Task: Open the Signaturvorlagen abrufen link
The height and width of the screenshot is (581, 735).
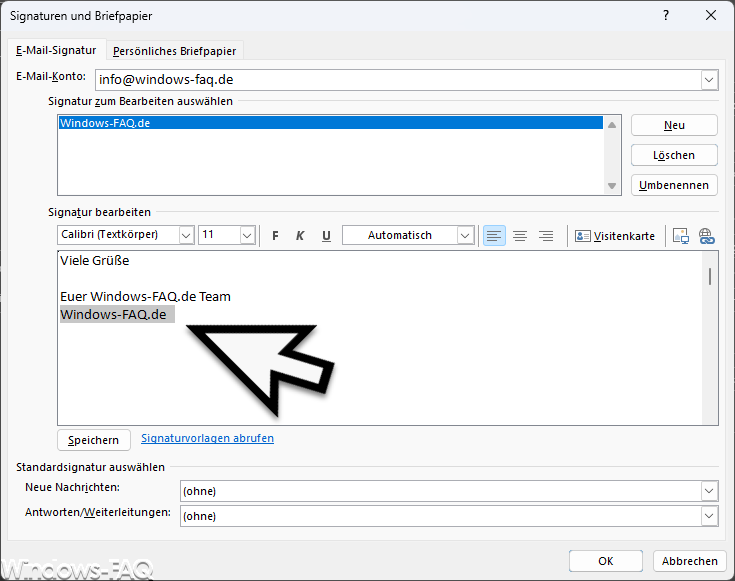Action: [208, 438]
